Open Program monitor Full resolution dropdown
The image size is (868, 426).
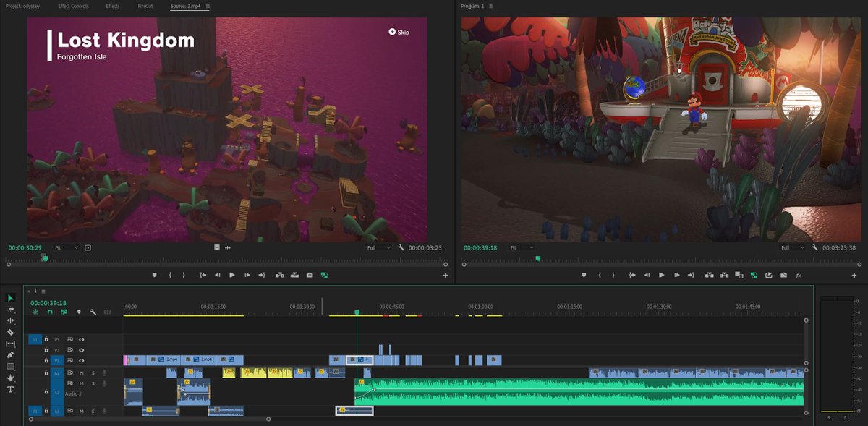[793, 247]
